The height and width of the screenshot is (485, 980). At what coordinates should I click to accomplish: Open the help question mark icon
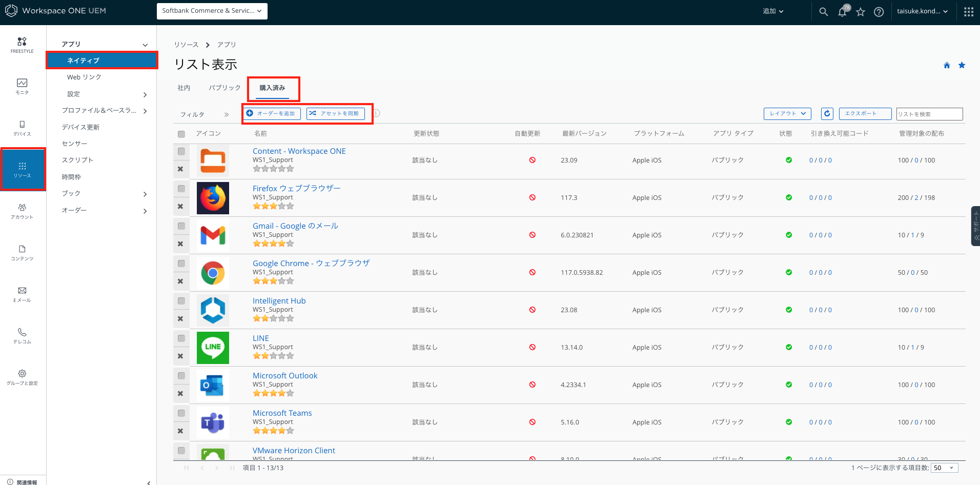pos(879,11)
